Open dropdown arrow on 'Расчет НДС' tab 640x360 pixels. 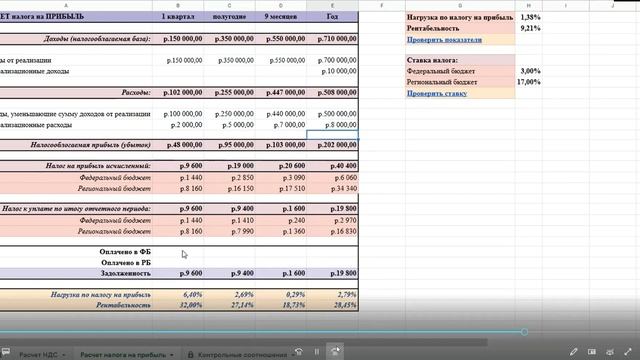pyautogui.click(x=64, y=355)
